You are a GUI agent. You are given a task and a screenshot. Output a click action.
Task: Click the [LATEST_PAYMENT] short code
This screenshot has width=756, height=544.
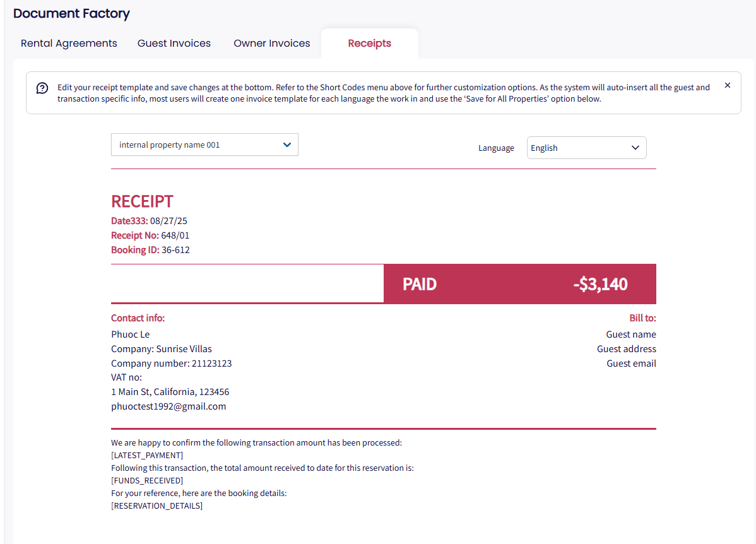point(147,455)
